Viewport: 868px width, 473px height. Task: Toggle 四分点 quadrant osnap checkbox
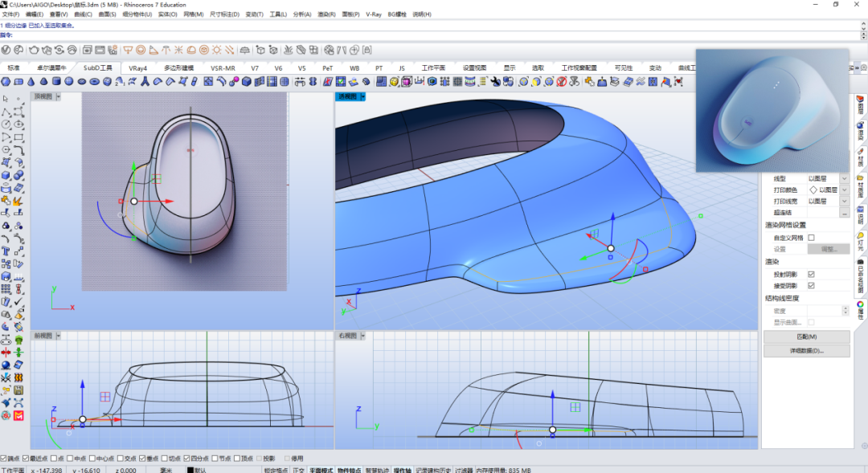point(186,458)
